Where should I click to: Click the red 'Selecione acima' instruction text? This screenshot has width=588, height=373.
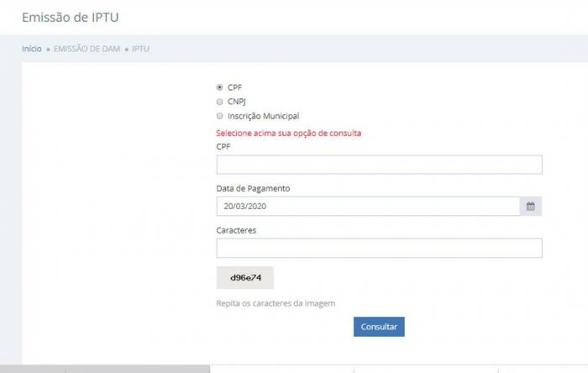288,133
